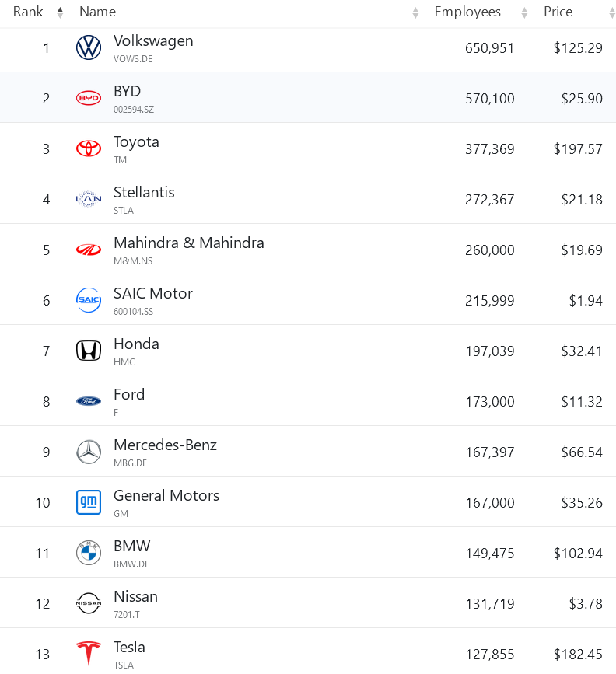This screenshot has height=674, width=616.
Task: Open the Nissan company name link
Action: [135, 596]
